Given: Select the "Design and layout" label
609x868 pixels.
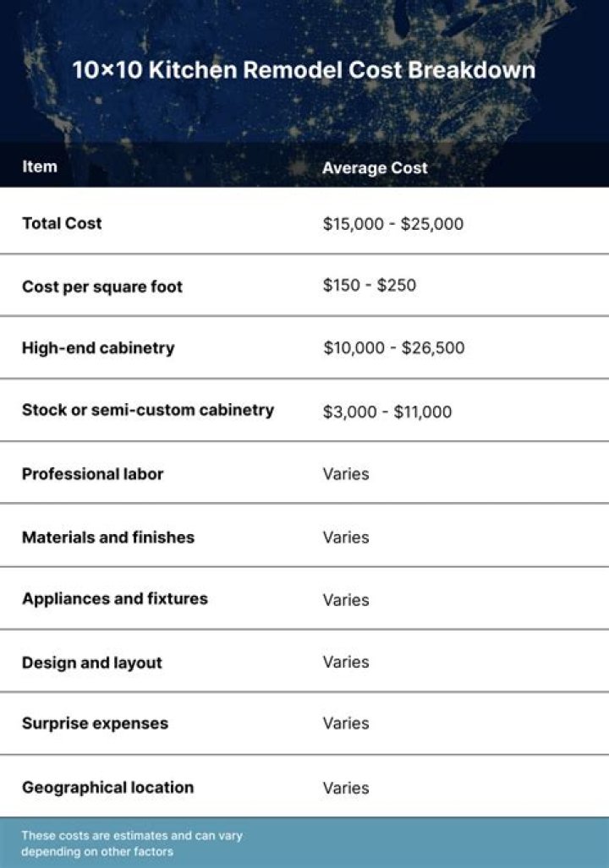Looking at the screenshot, I should (x=92, y=663).
